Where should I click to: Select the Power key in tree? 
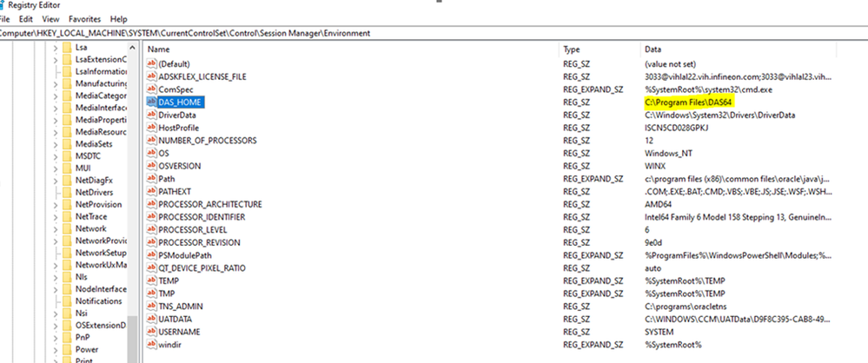click(x=85, y=348)
